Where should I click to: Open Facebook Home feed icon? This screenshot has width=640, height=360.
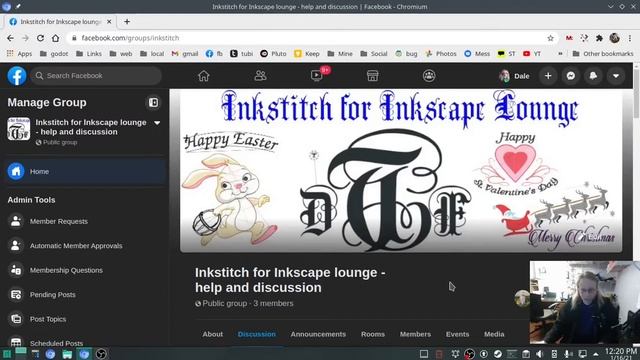tap(204, 76)
